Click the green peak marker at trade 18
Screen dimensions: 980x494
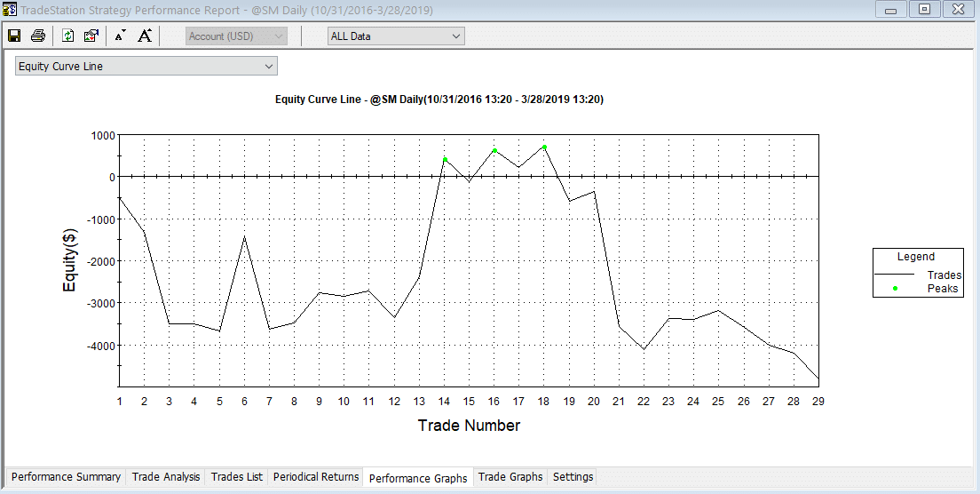tap(544, 147)
